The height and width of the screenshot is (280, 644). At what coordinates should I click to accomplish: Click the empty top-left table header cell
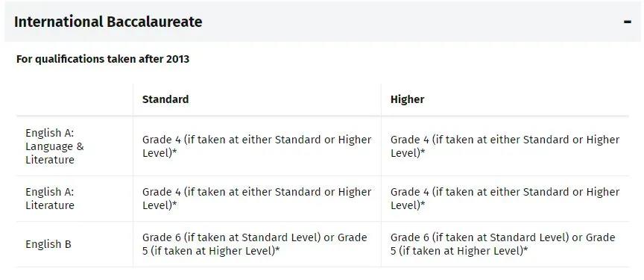(75, 99)
